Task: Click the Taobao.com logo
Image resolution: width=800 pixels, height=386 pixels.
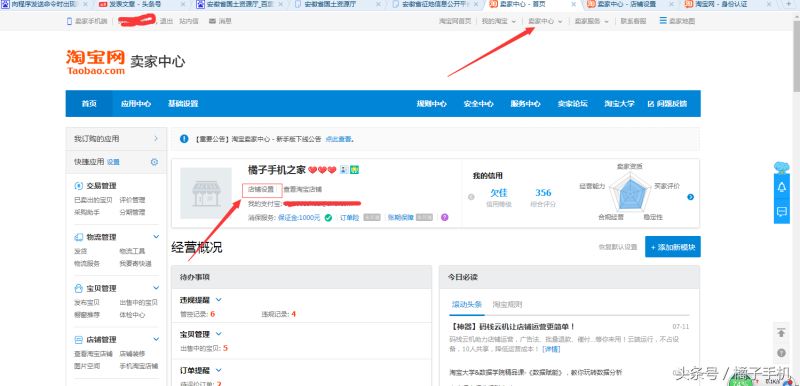Action: point(95,62)
